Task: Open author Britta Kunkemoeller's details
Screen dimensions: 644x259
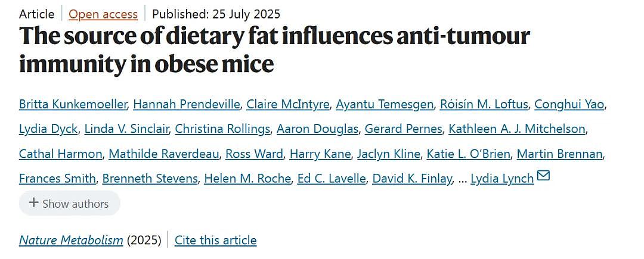Action: 73,104
